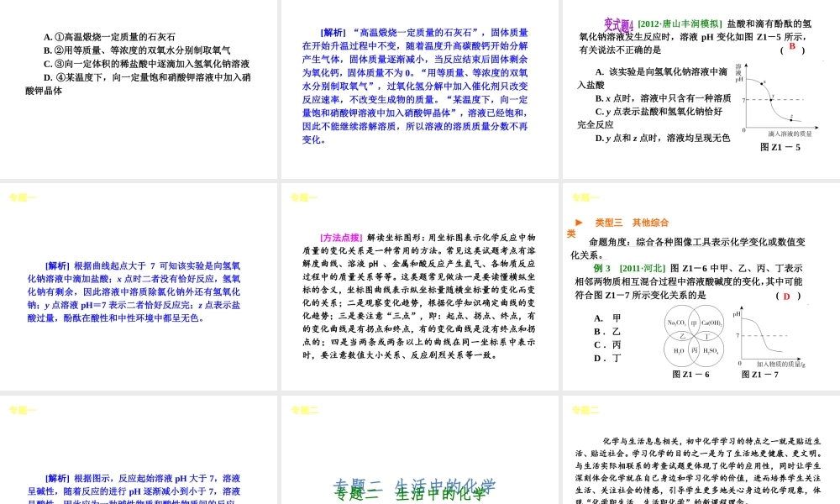
Task: Click the caption '图 Z1－5'
Action: [x=780, y=147]
